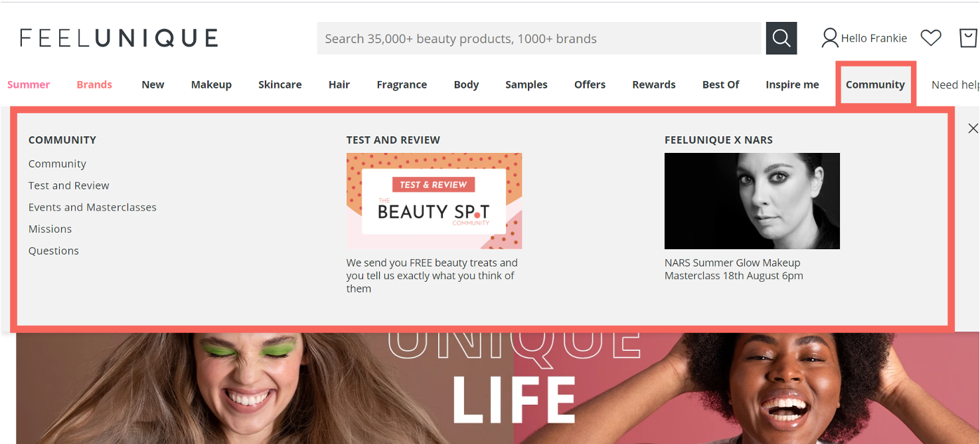Open the Brands menu item
Image resolution: width=980 pixels, height=444 pixels.
(x=94, y=84)
